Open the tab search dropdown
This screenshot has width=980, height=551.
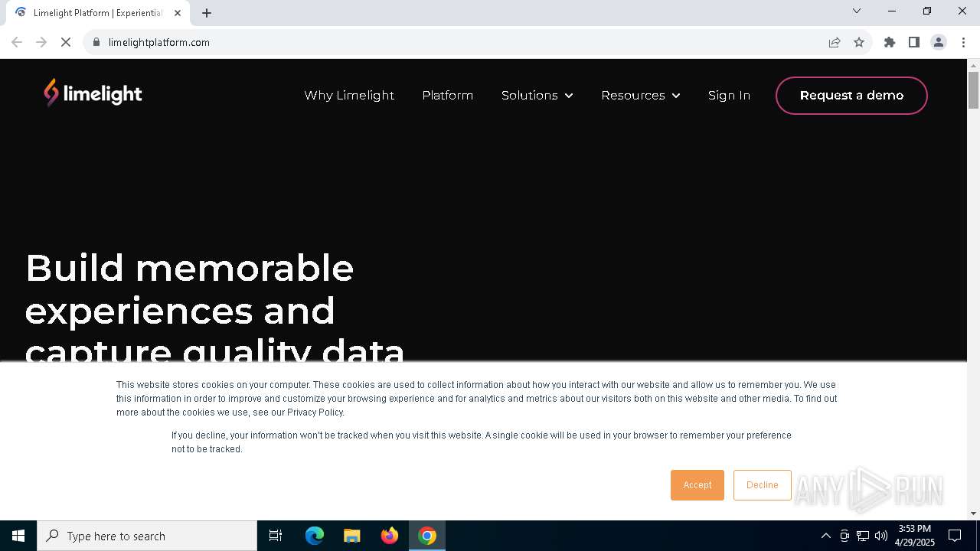(x=857, y=11)
